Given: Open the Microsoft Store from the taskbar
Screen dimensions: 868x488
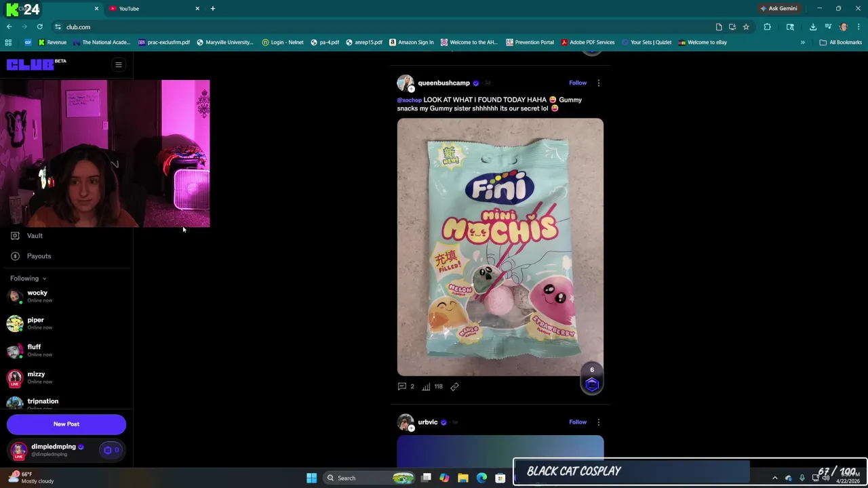Looking at the screenshot, I should [500, 479].
